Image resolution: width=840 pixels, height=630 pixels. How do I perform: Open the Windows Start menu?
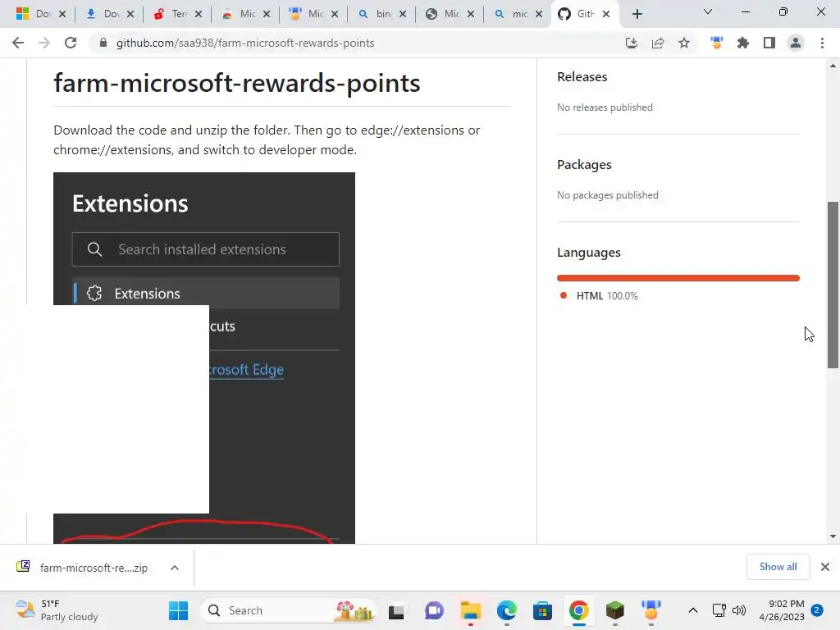(x=178, y=610)
